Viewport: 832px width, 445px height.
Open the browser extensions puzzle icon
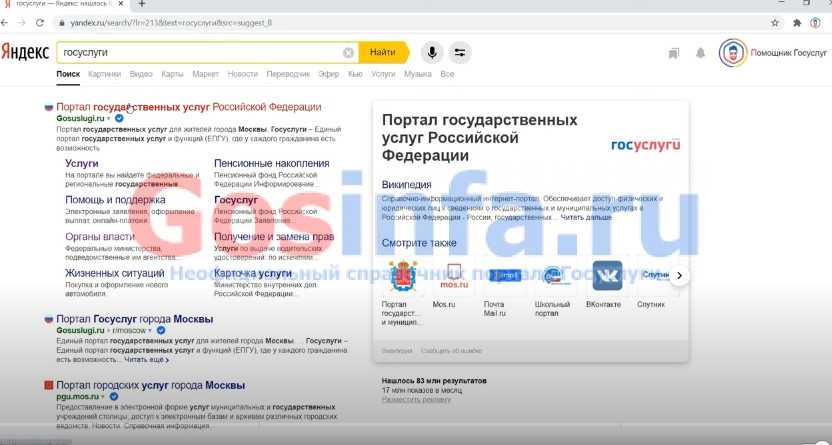pyautogui.click(x=797, y=21)
